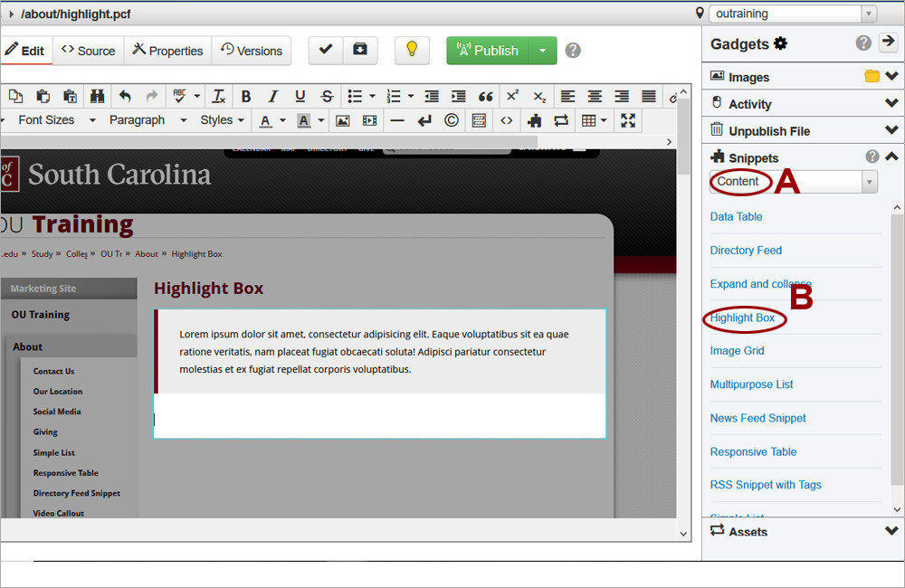Click the Insert Table icon
This screenshot has width=905, height=588.
pyautogui.click(x=589, y=120)
